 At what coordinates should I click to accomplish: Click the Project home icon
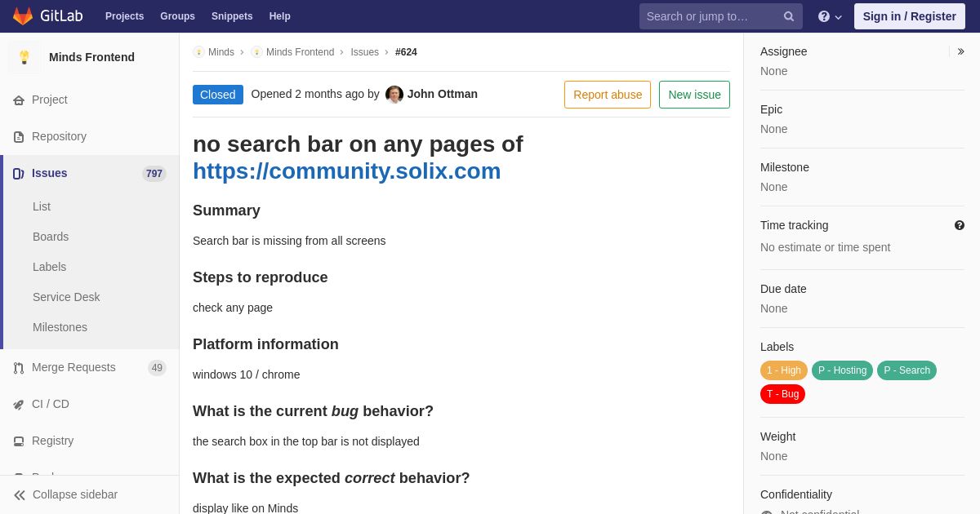click(19, 100)
